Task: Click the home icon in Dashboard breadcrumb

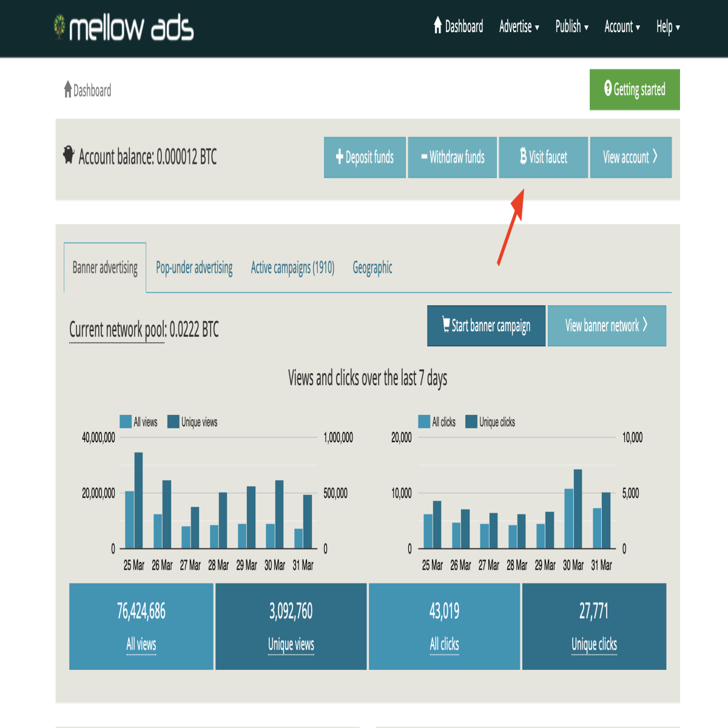Action: point(68,90)
